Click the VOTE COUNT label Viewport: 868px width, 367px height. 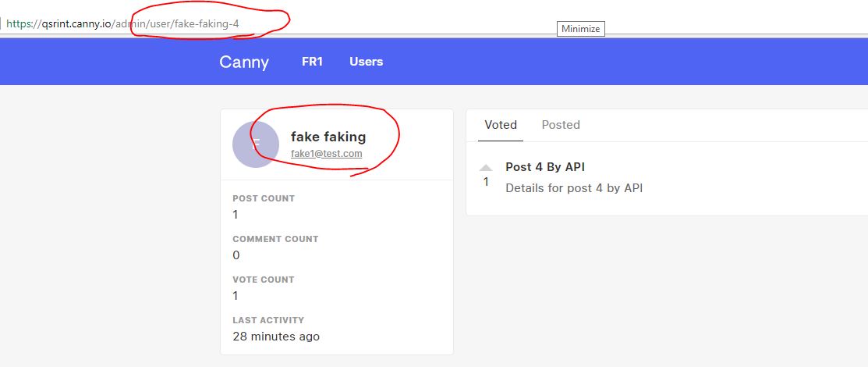264,280
